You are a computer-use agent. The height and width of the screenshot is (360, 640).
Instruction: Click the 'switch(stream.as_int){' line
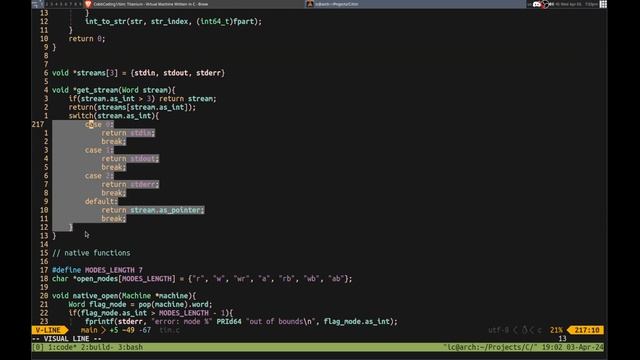click(113, 116)
